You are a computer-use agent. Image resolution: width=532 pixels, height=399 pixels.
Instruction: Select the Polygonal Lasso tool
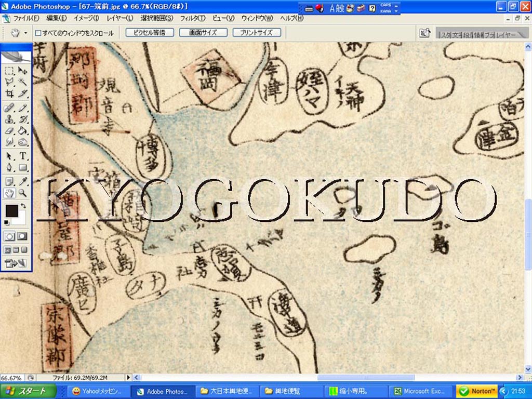pyautogui.click(x=9, y=82)
